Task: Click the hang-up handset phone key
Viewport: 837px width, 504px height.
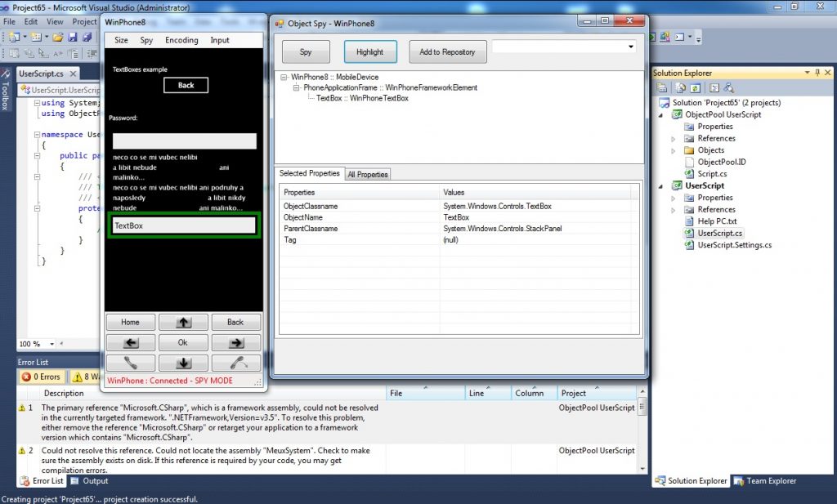Action: pos(236,363)
